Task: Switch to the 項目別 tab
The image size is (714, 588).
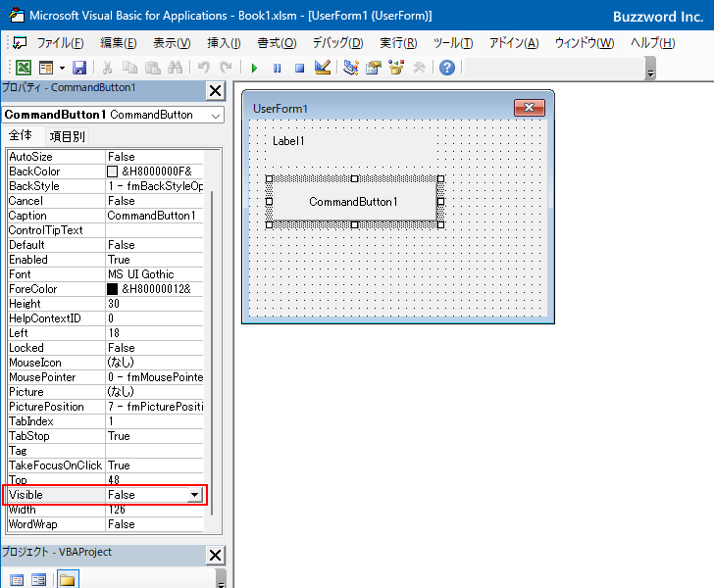Action: pos(67,136)
